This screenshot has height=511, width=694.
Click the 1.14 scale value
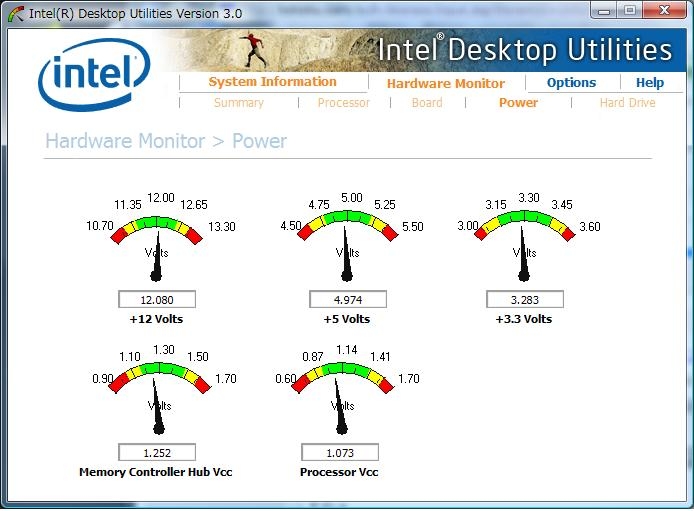[x=347, y=350]
